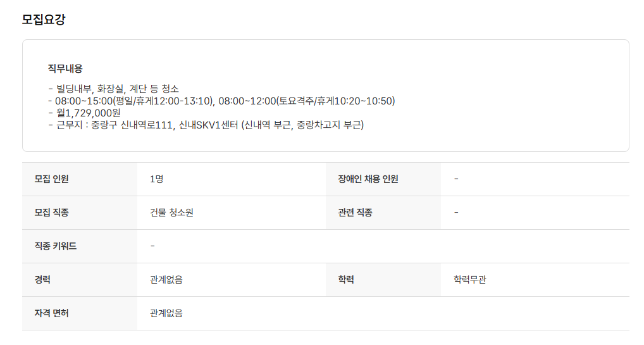This screenshot has height=345, width=644.
Task: Click the 자격 면허 label cell
Action: click(x=52, y=313)
